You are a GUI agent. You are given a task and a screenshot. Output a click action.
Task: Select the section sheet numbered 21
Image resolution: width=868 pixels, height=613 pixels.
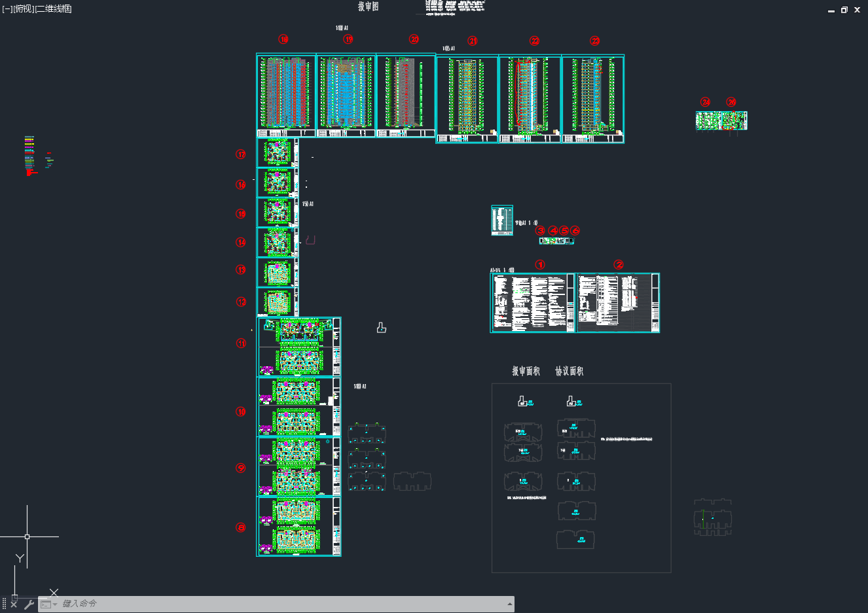[x=467, y=99]
